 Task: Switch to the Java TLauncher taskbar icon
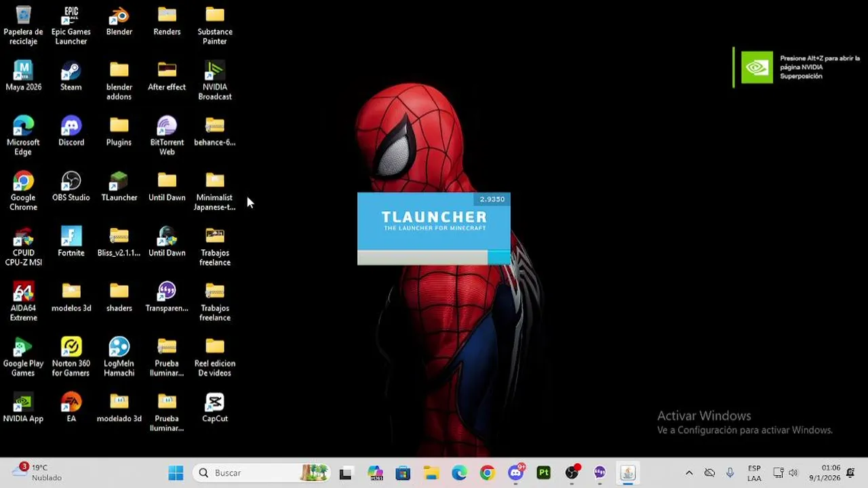coord(628,473)
